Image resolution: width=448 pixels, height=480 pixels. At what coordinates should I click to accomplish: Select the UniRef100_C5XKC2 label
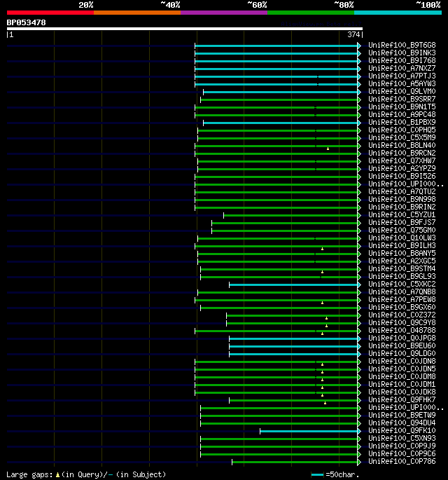click(402, 284)
